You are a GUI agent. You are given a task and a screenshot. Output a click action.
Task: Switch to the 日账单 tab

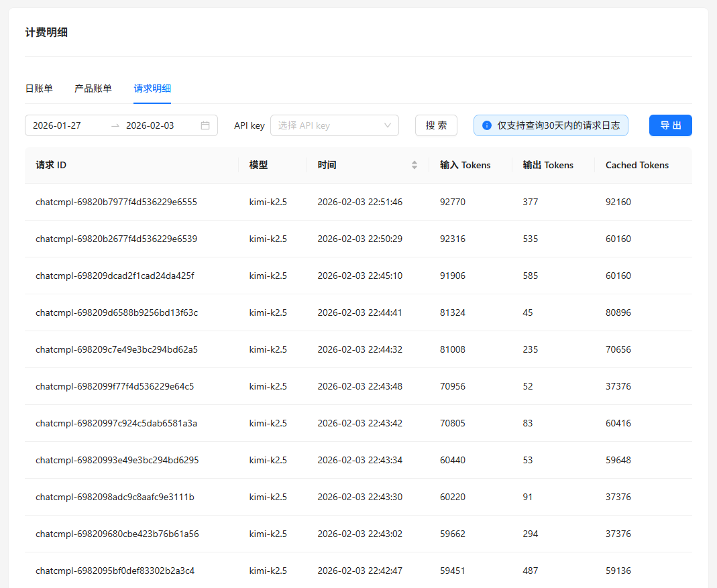point(39,89)
